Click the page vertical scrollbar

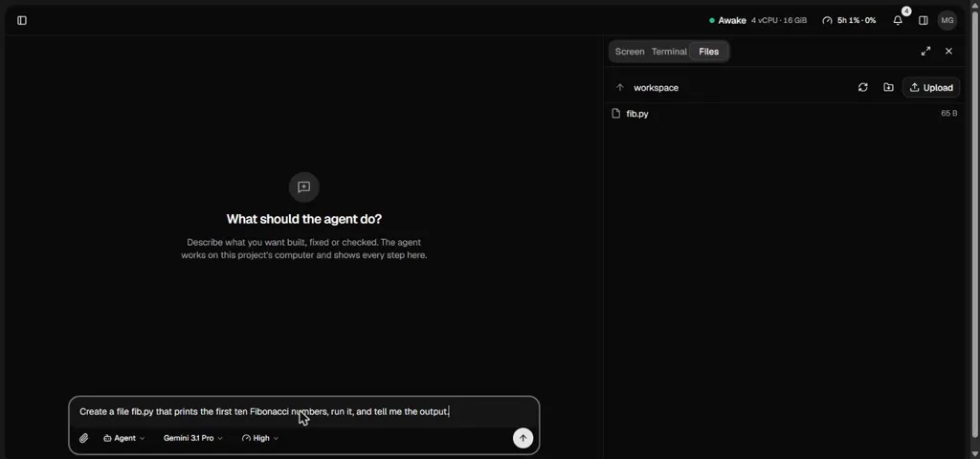click(975, 225)
